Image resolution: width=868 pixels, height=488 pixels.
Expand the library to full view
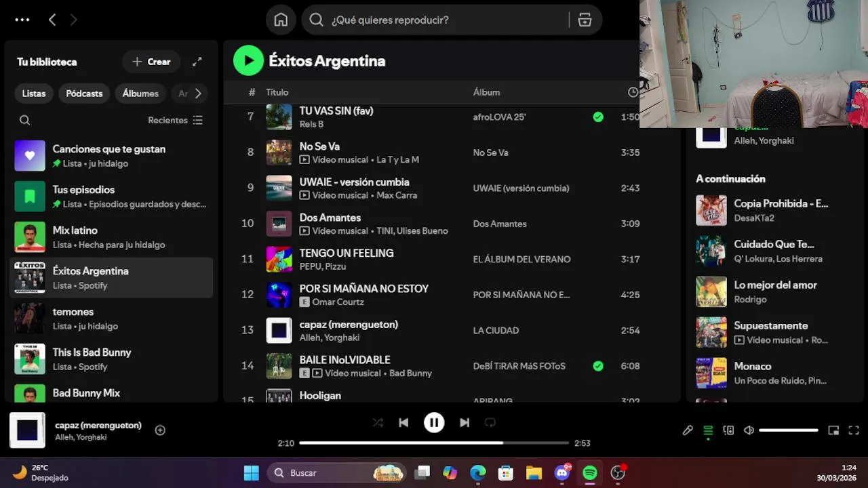point(197,62)
